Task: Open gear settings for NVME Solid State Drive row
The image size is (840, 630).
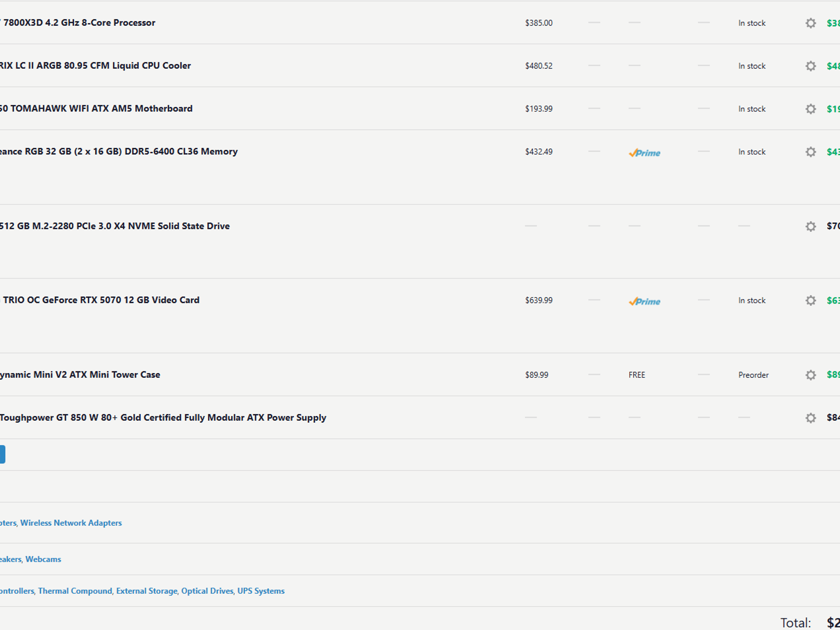Action: click(x=810, y=226)
